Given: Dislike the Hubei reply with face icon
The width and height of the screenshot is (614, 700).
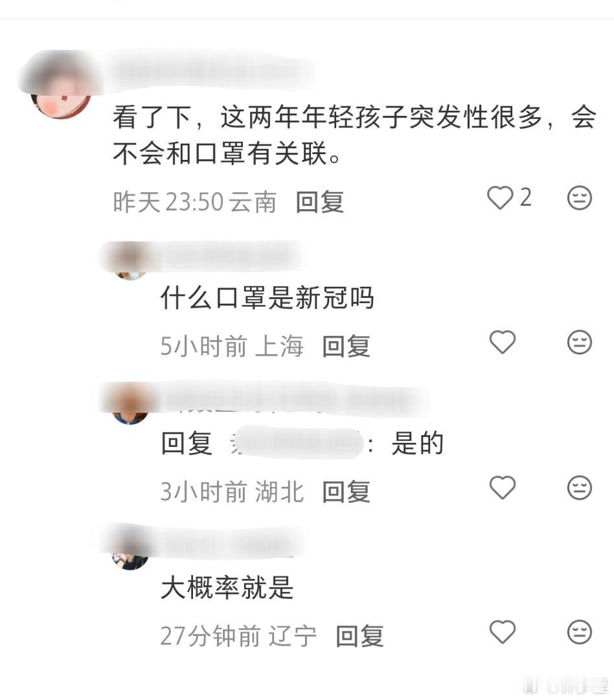Looking at the screenshot, I should [579, 488].
